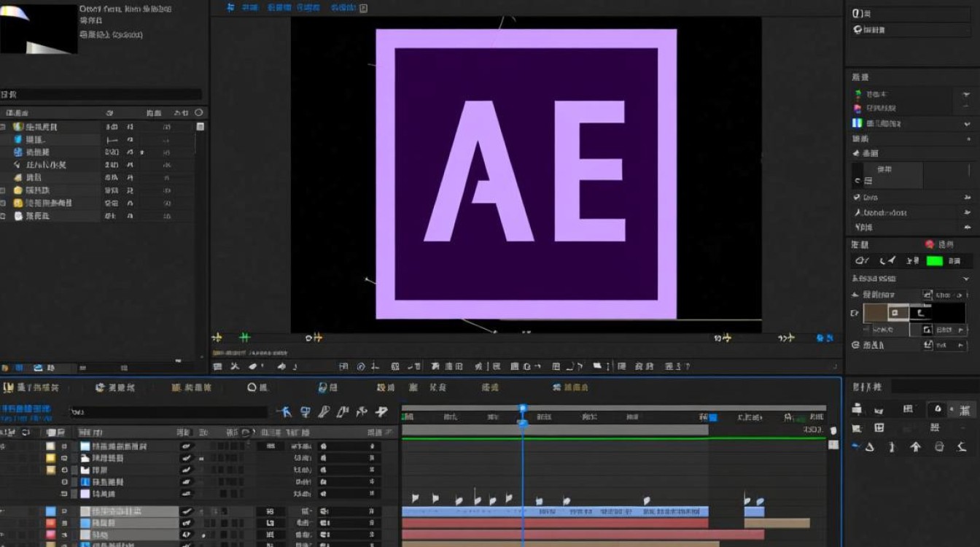Select the long blue layer bar in the timeline
The width and height of the screenshot is (980, 547).
(x=555, y=511)
